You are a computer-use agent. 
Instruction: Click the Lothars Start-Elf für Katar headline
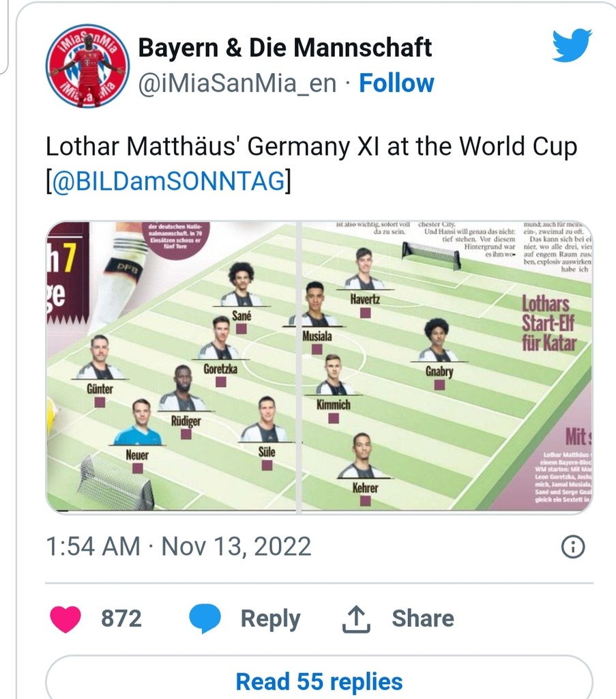(548, 323)
